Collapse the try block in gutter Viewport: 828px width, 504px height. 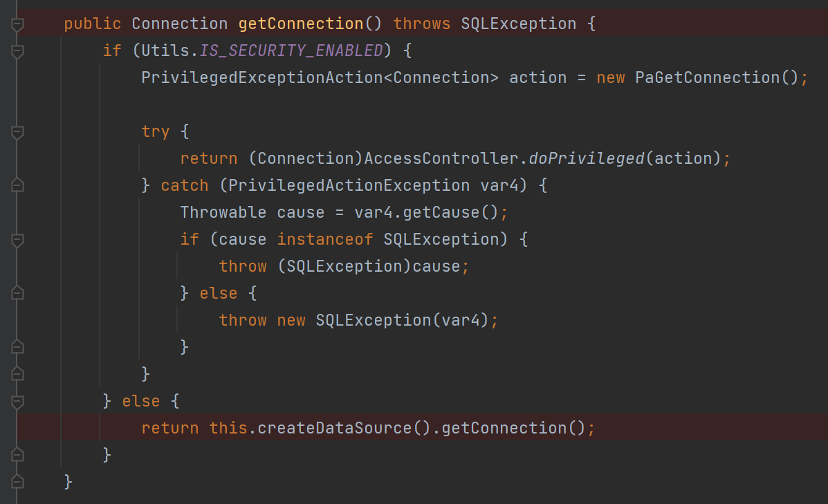[18, 131]
